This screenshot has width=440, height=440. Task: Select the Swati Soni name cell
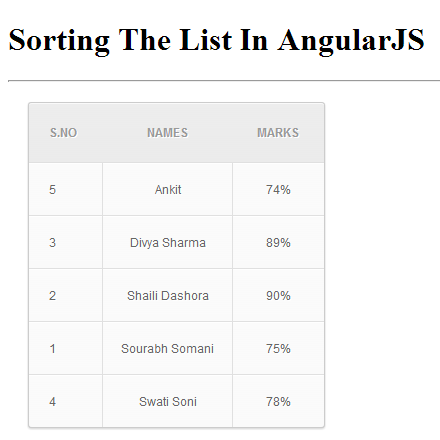pyautogui.click(x=167, y=401)
